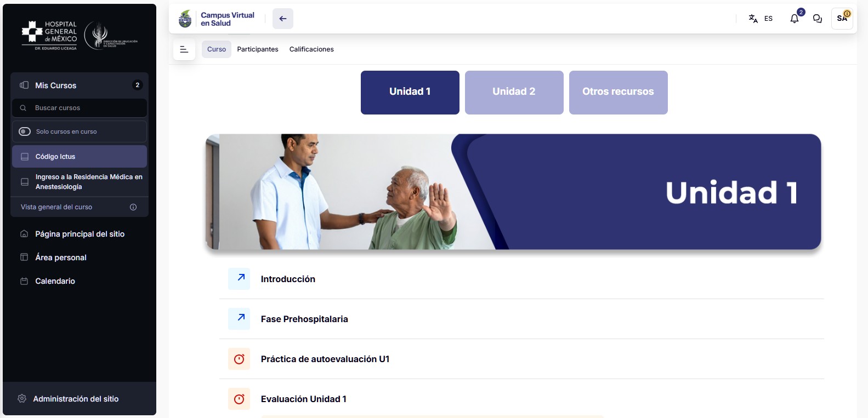Open the course index drawer icon
The height and width of the screenshot is (418, 868).
[x=184, y=49]
